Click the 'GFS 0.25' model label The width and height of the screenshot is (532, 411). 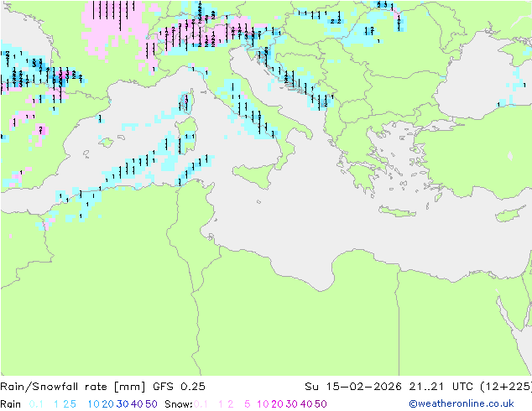179,387
